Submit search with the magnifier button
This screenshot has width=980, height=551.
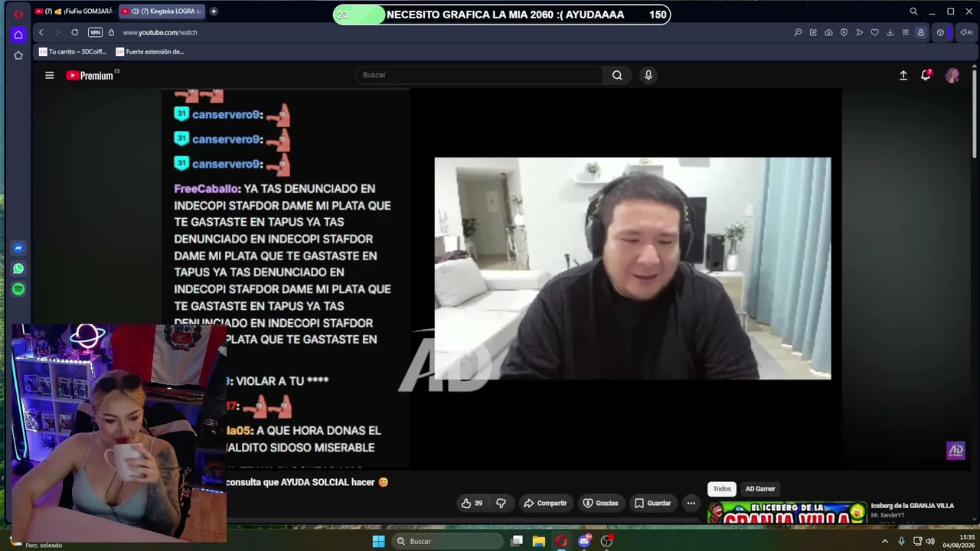617,75
